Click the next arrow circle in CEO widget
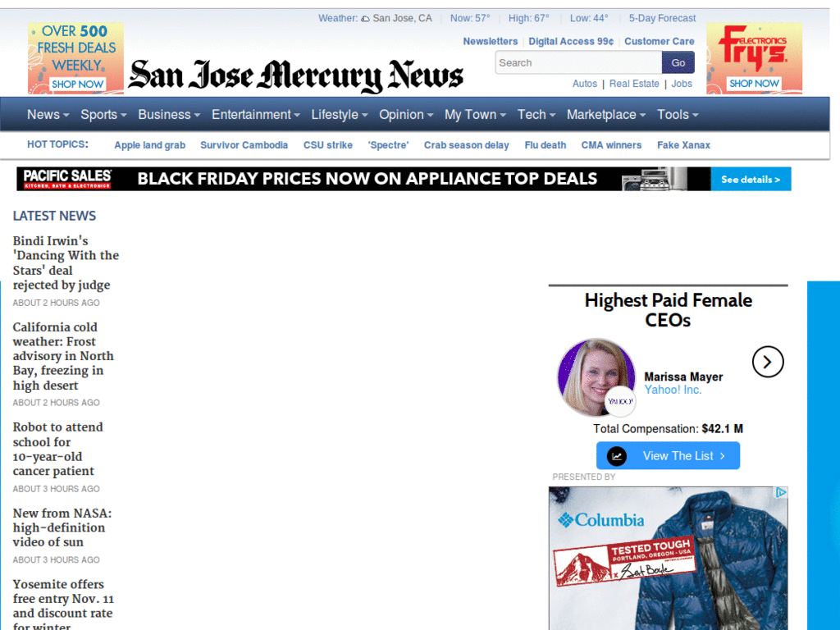This screenshot has height=630, width=840. pyautogui.click(x=768, y=362)
